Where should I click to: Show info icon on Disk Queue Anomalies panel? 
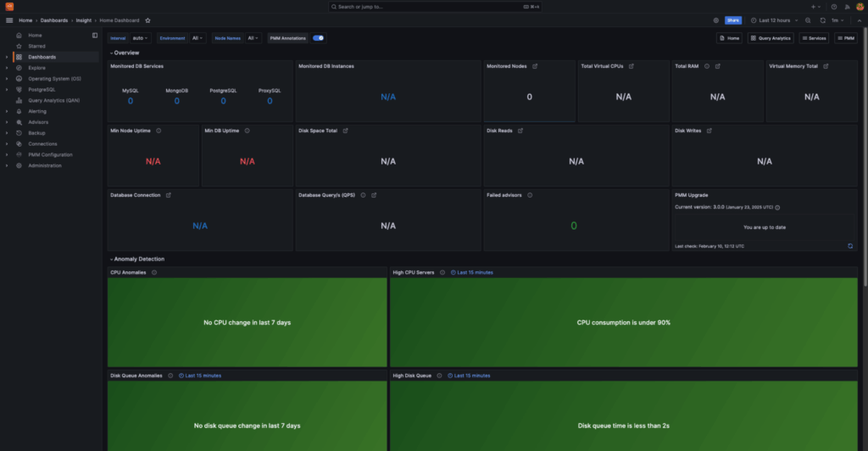pyautogui.click(x=170, y=376)
